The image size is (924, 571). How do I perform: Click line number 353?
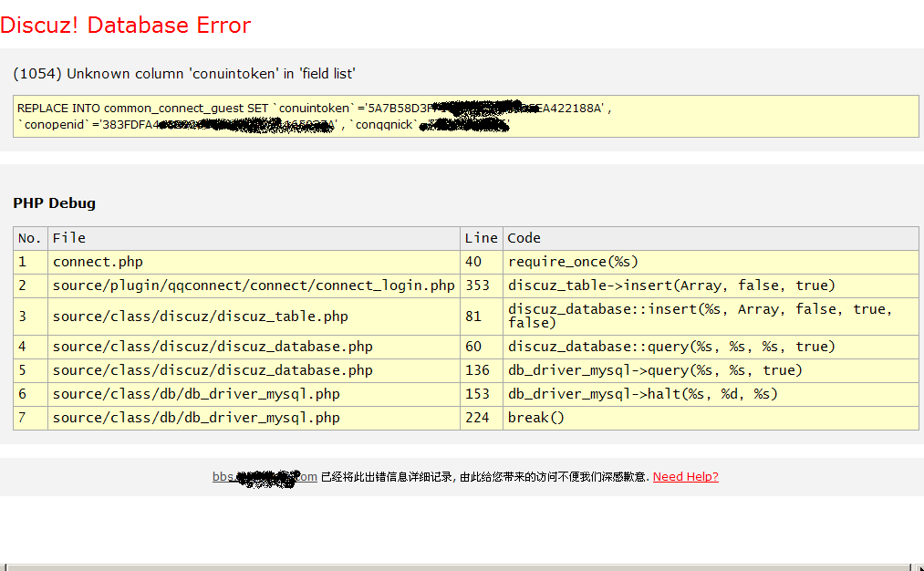[x=482, y=285]
